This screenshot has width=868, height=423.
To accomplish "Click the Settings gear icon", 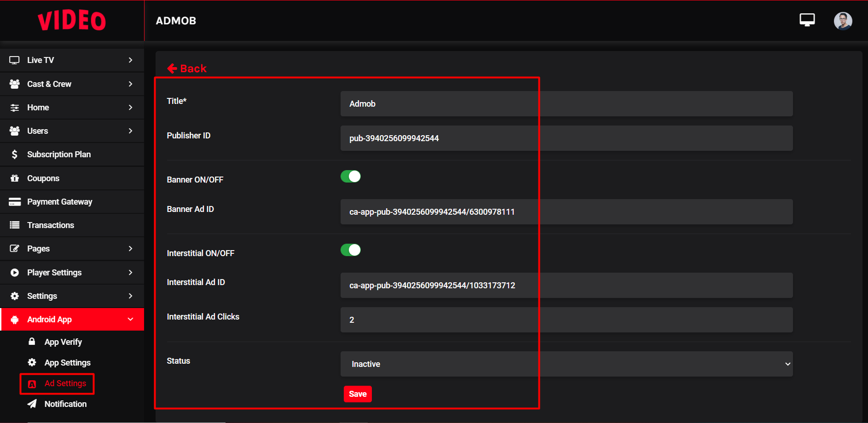I will [14, 296].
